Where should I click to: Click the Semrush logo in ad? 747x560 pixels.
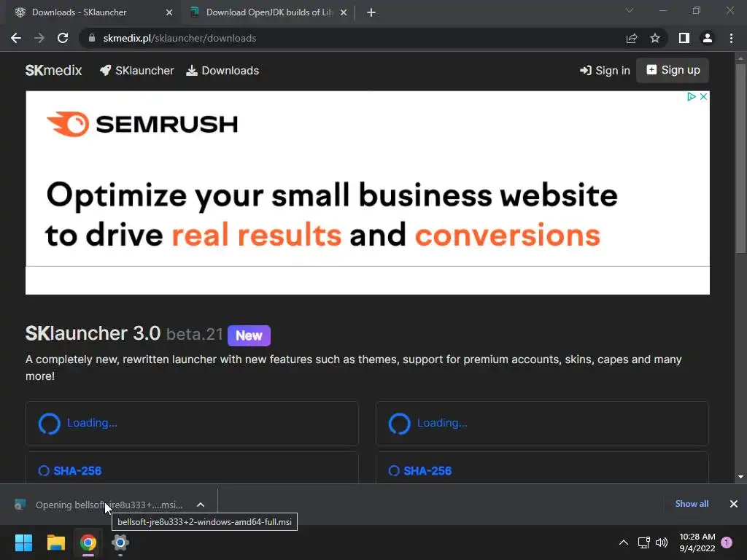(142, 124)
